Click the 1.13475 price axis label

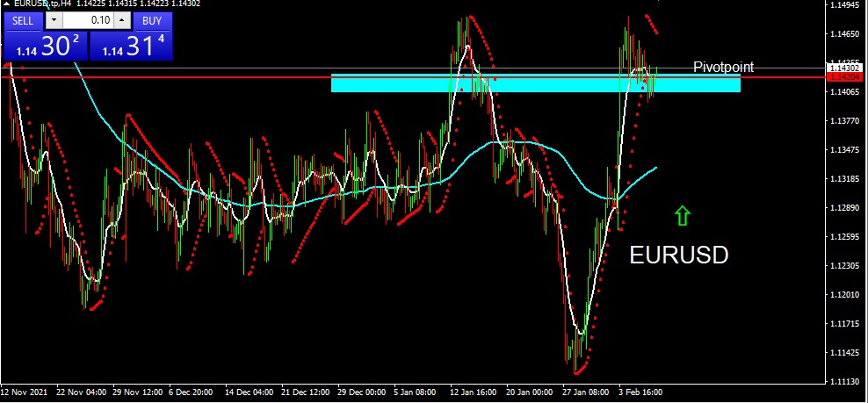(845, 150)
